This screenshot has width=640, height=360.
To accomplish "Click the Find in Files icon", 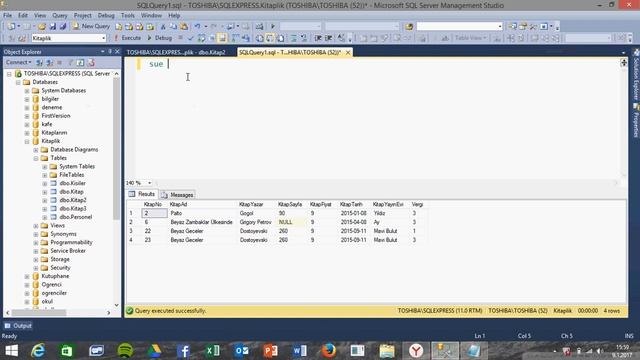I will pos(409,26).
